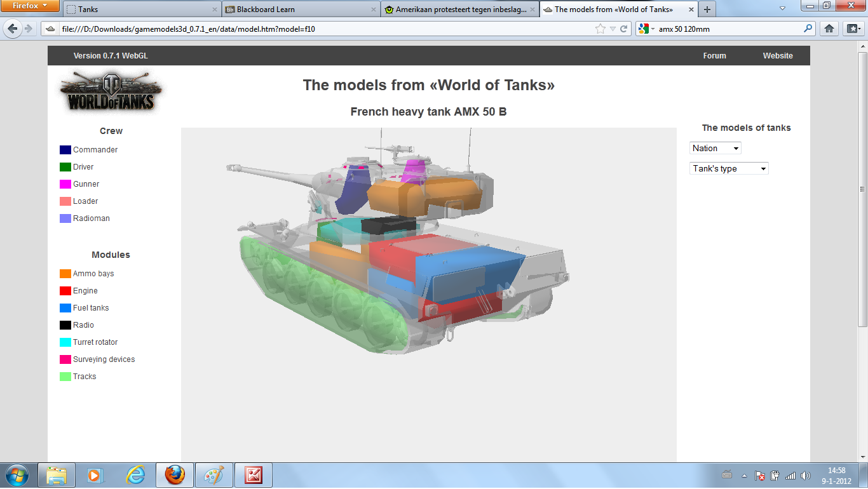Click the Firefox home button

(829, 29)
